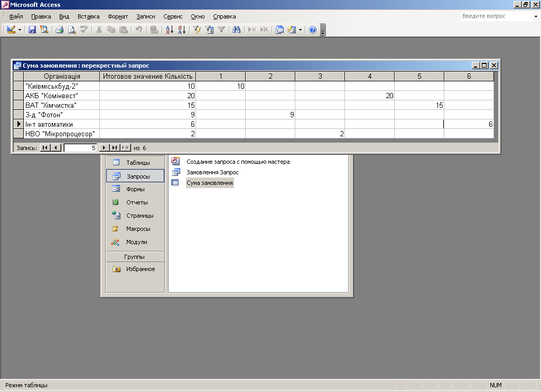This screenshot has width=541, height=392.
Task: Go to last record navigation button
Action: (x=115, y=148)
